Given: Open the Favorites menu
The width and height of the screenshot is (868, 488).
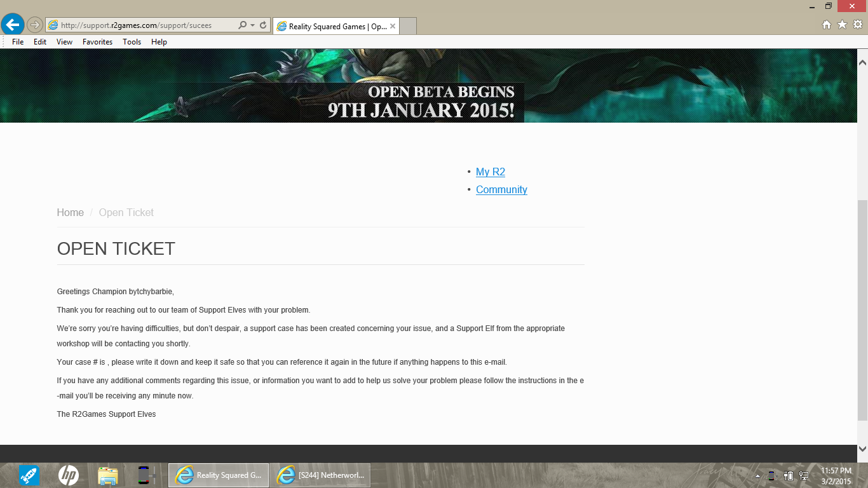Looking at the screenshot, I should coord(97,42).
